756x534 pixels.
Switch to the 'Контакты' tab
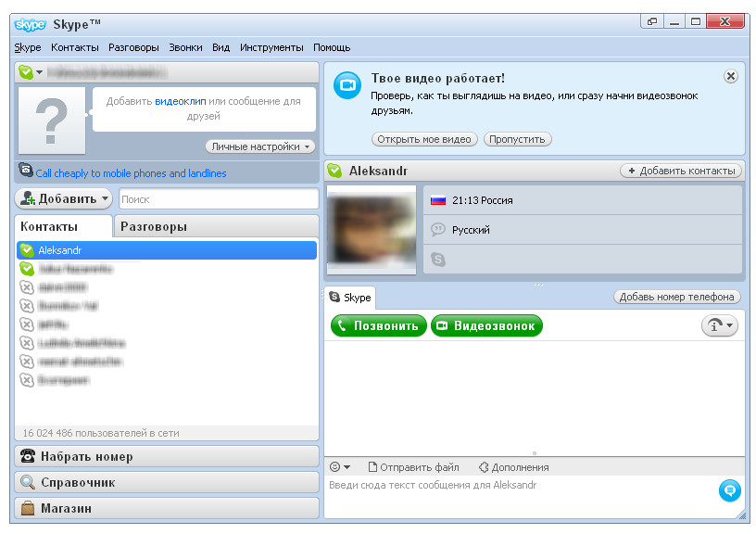coord(64,227)
